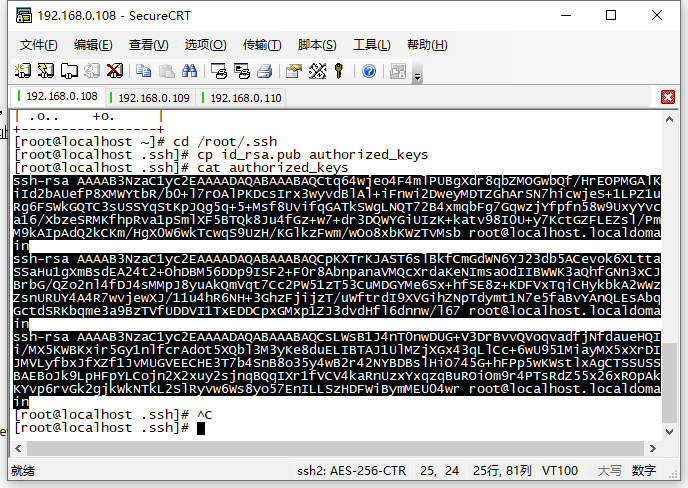
Task: Expand the toolbar overflow dropdown arrow
Action: (x=418, y=77)
